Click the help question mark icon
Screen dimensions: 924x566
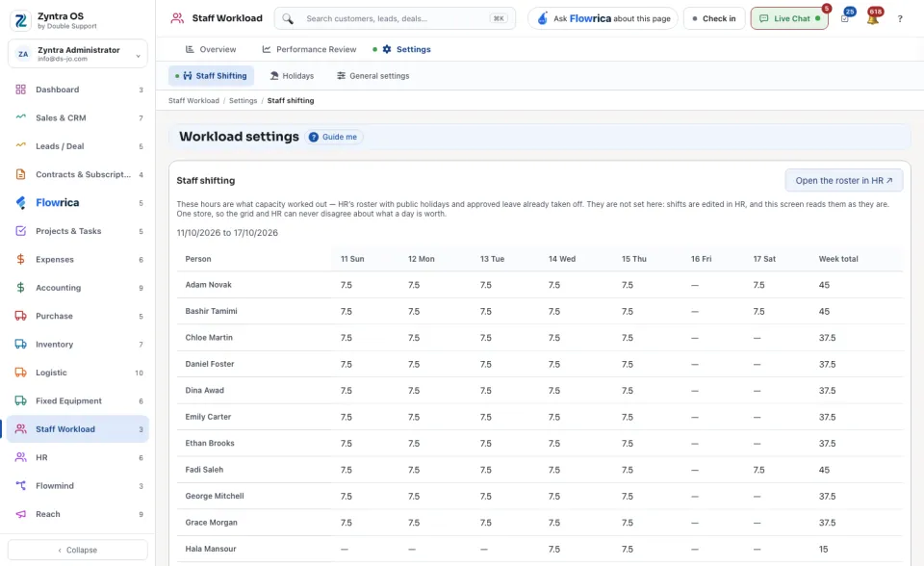900,19
